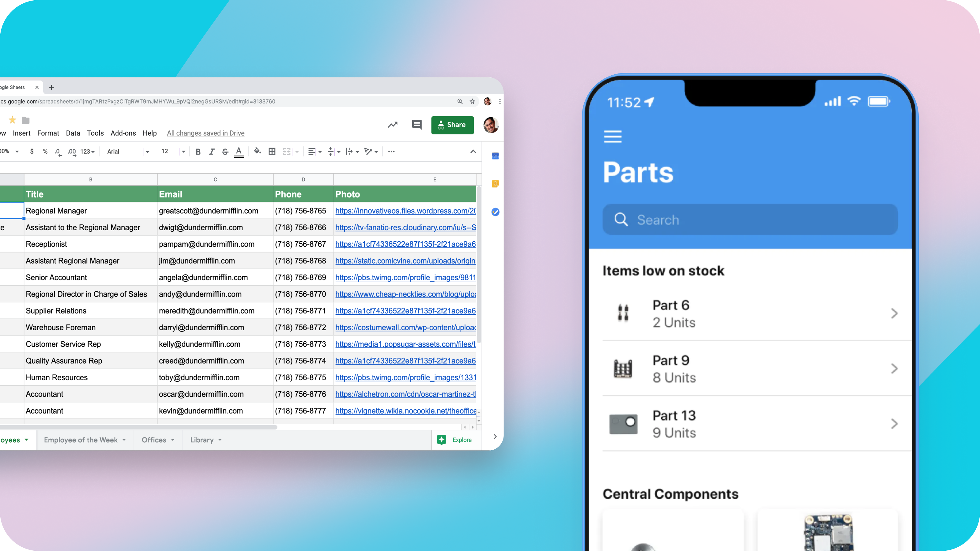Open the Employee of the Week sheet menu
980x551 pixels.
click(x=124, y=440)
